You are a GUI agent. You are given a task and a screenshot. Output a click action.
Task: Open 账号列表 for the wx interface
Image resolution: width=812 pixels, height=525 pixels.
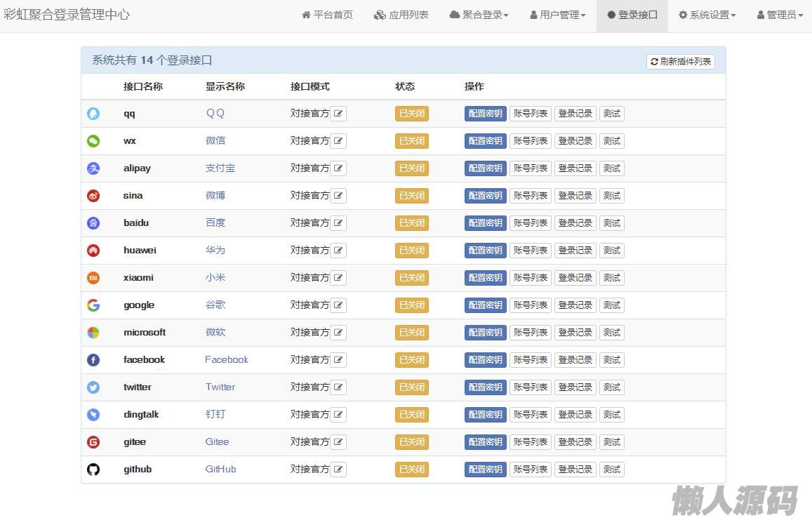pyautogui.click(x=531, y=141)
